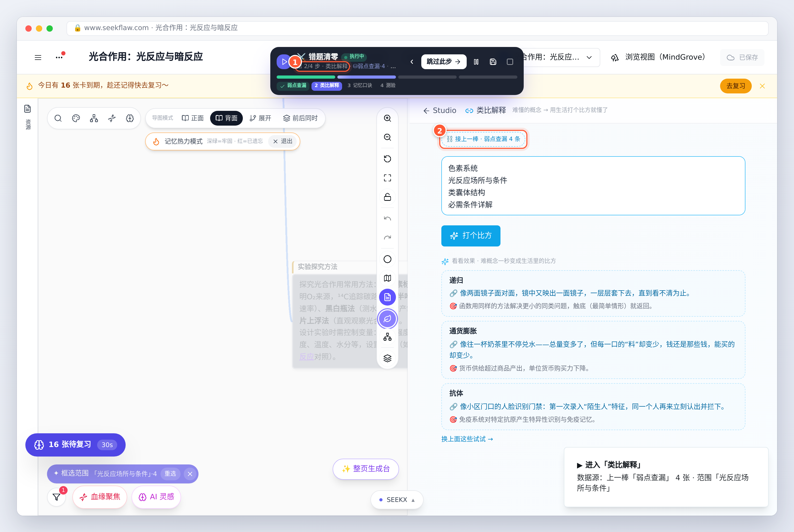794x532 pixels.
Task: Click the zoom out magnifier
Action: [x=387, y=137]
